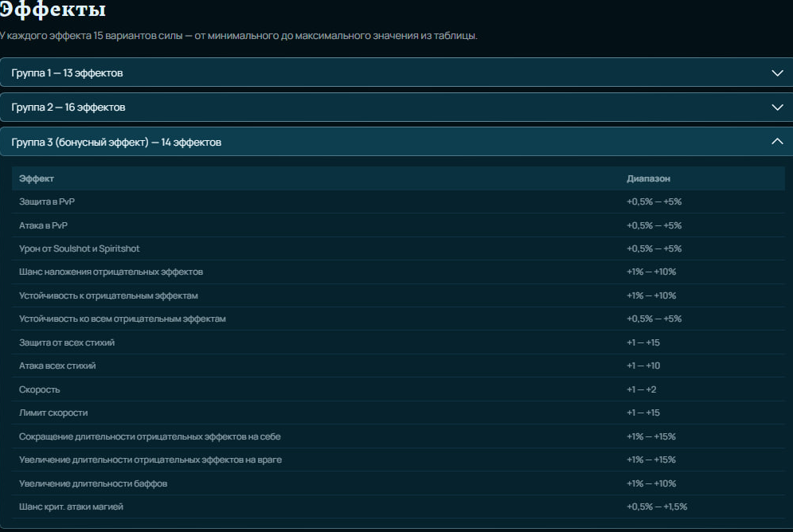Expand the Группа 1 chevron arrow

pyautogui.click(x=777, y=72)
